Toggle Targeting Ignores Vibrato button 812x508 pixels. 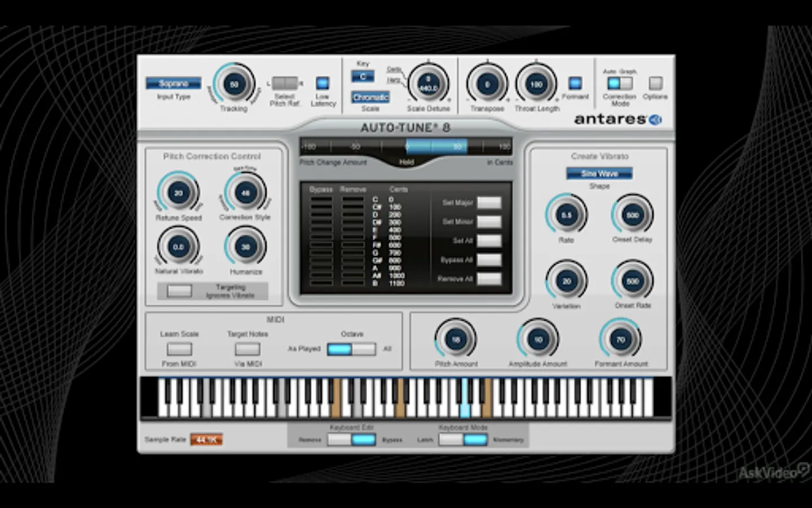(180, 291)
